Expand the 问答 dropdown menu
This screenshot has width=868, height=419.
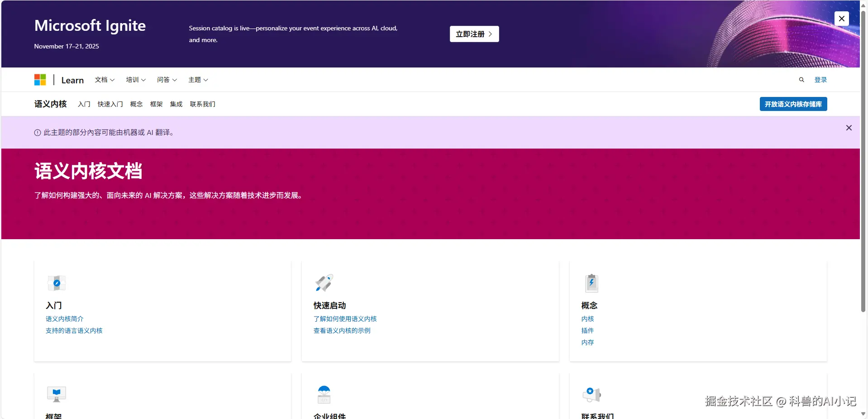[167, 80]
